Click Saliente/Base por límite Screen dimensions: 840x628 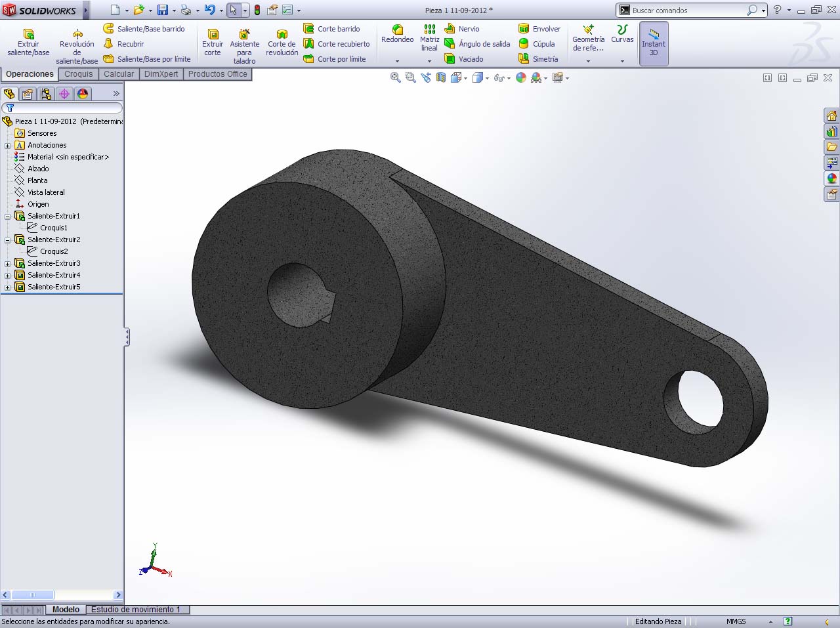pyautogui.click(x=147, y=59)
